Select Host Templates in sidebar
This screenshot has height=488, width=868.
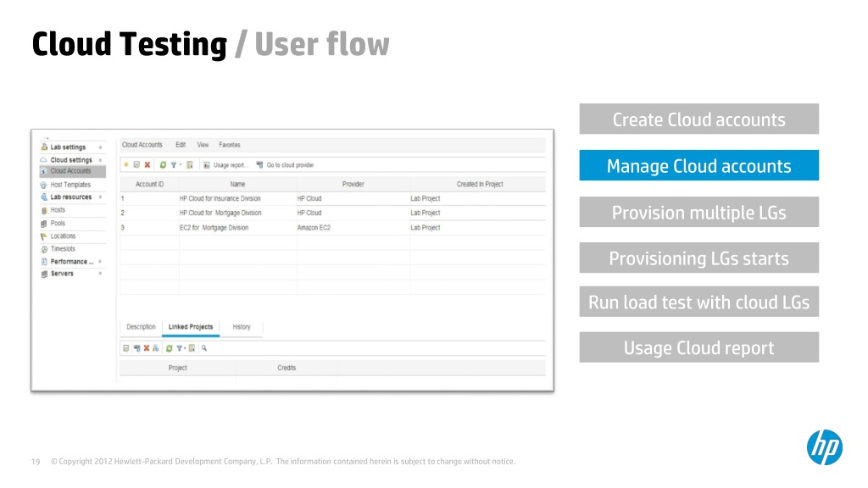point(70,185)
